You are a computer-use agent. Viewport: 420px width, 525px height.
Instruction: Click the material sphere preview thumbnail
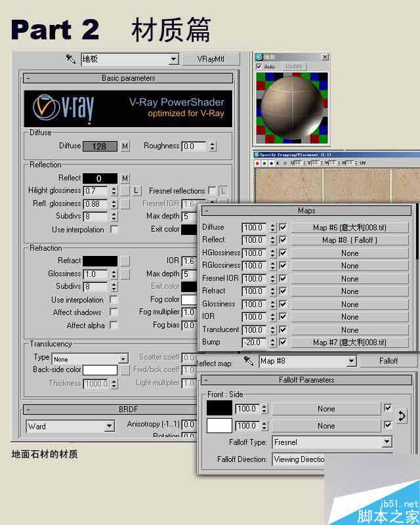292,108
